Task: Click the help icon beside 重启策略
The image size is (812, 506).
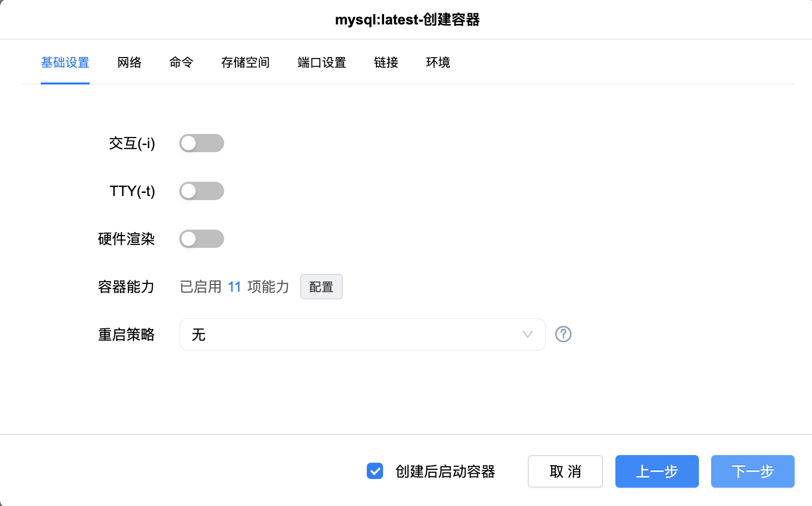Action: (563, 334)
